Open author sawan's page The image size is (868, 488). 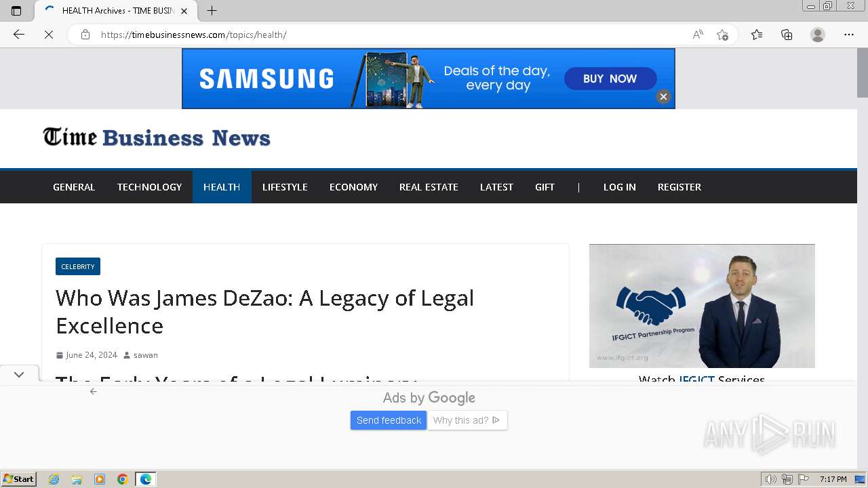pyautogui.click(x=145, y=355)
